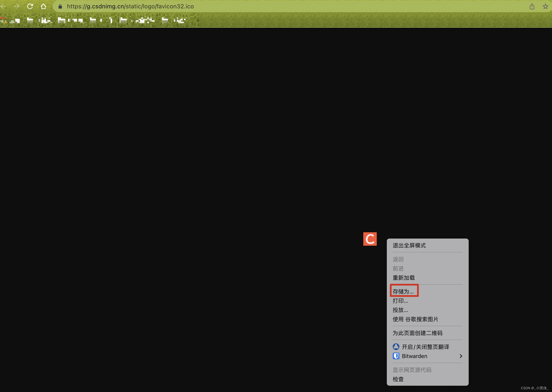Viewport: 552px width, 392px height.
Task: Click the home icon in toolbar
Action: (43, 6)
